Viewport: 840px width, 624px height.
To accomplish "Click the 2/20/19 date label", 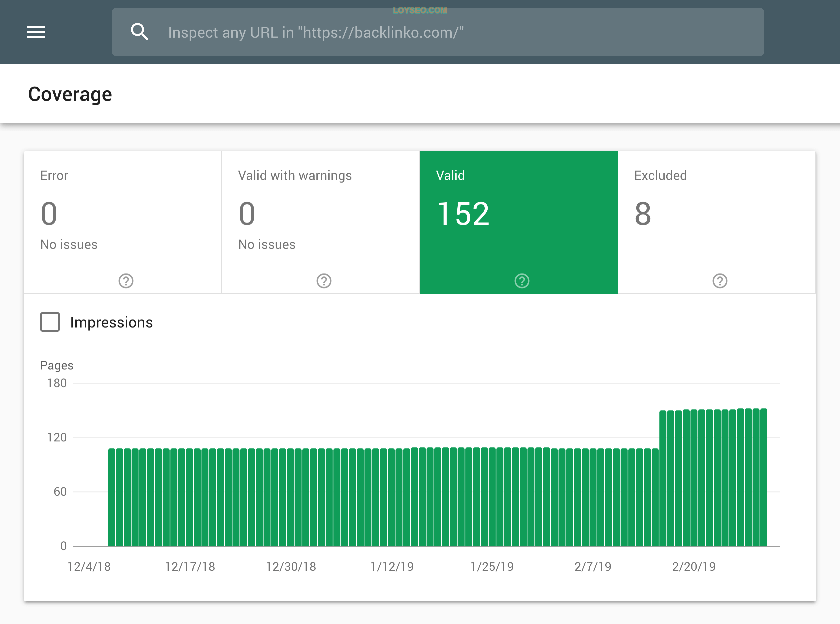I will 694,566.
